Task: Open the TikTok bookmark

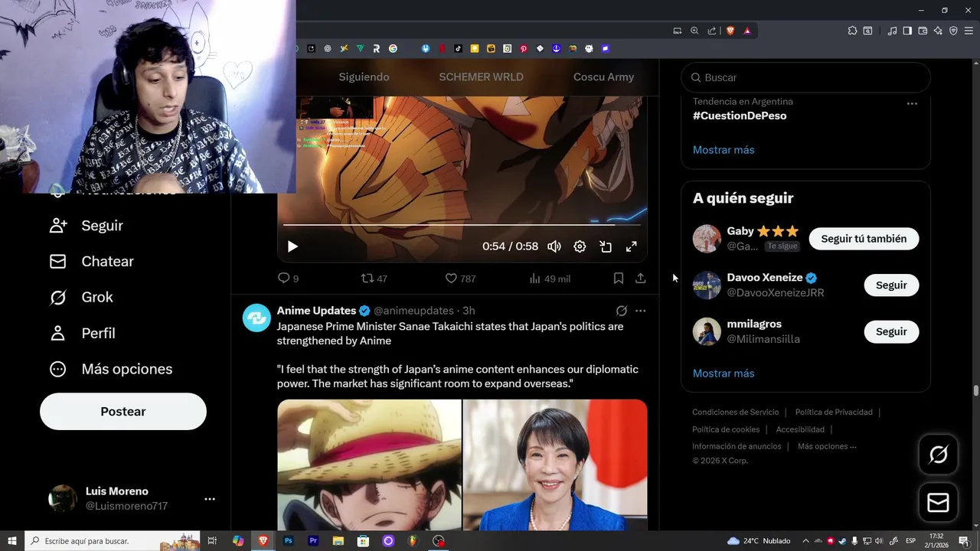Action: pyautogui.click(x=458, y=48)
